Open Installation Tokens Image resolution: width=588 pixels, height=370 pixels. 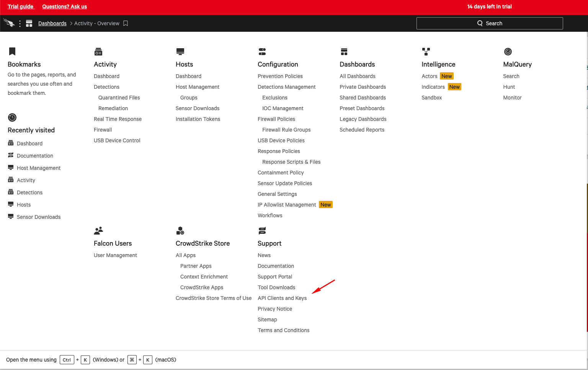click(198, 119)
